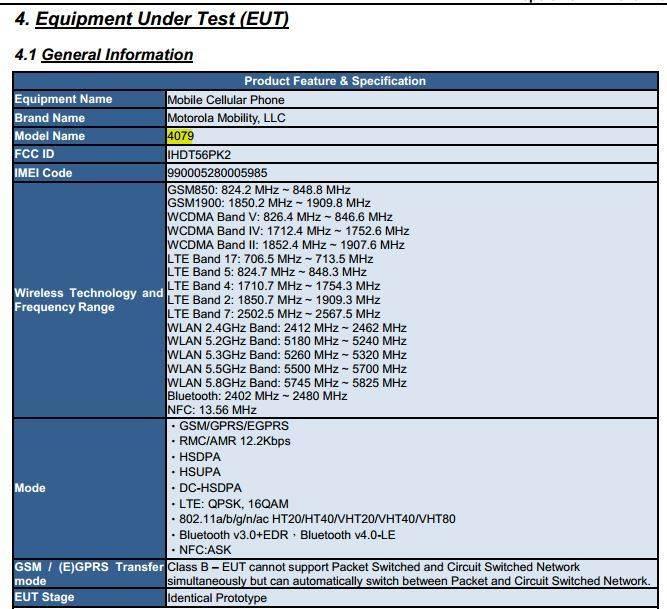Image resolution: width=667 pixels, height=609 pixels.
Task: Click the 'Mobile Cellular Phone' cell
Action: point(226,100)
